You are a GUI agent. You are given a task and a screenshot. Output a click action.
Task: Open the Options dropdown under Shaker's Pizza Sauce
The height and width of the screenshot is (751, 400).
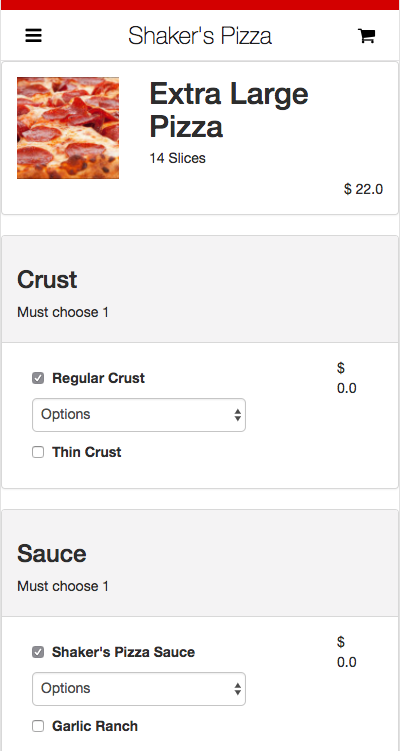tap(139, 689)
